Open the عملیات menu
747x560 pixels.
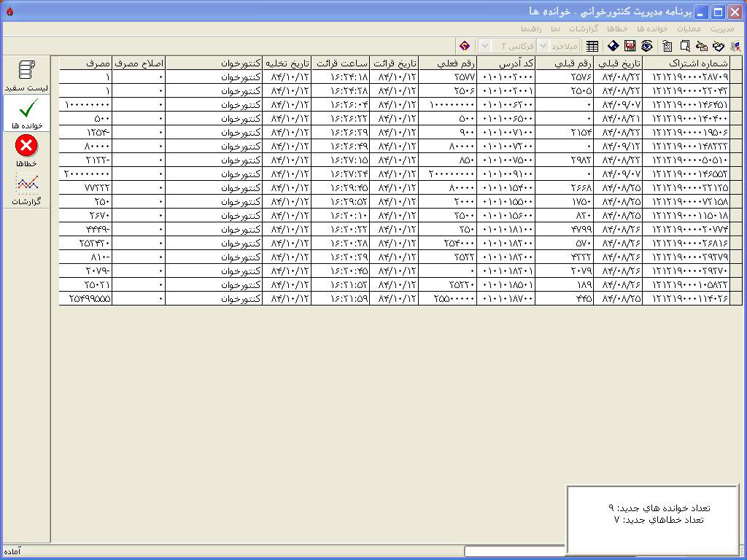click(689, 28)
